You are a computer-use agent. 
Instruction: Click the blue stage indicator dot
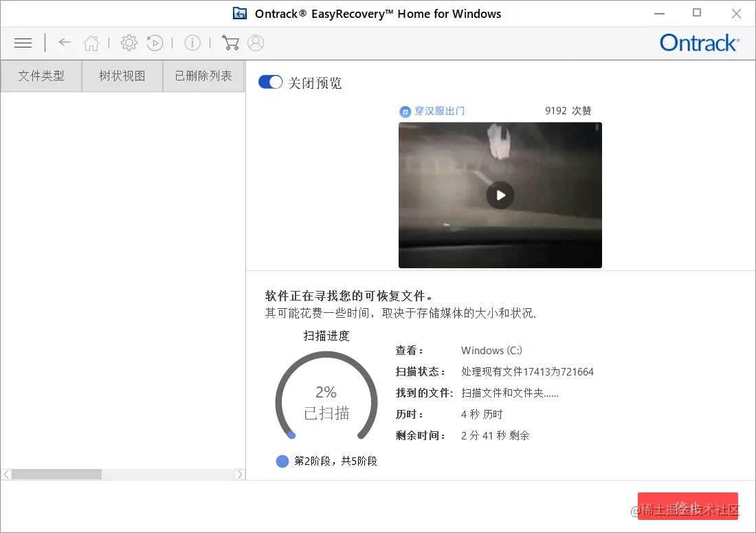point(282,461)
